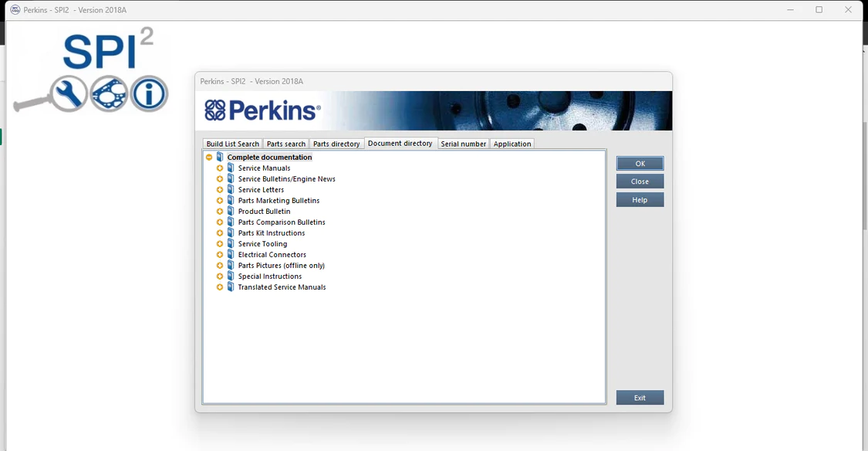Viewport: 868px width, 451px height.
Task: Click the info icon in SPI2 logo
Action: point(149,94)
